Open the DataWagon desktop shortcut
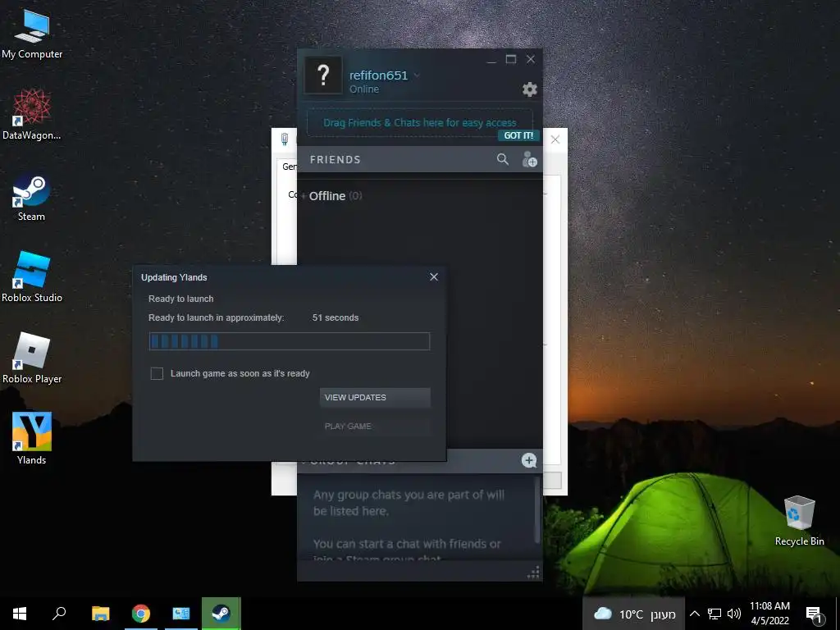 point(32,114)
